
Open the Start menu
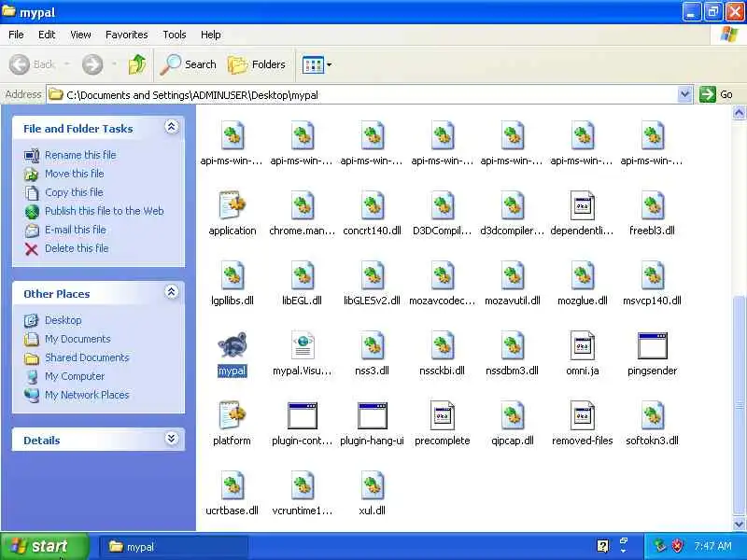(x=44, y=546)
